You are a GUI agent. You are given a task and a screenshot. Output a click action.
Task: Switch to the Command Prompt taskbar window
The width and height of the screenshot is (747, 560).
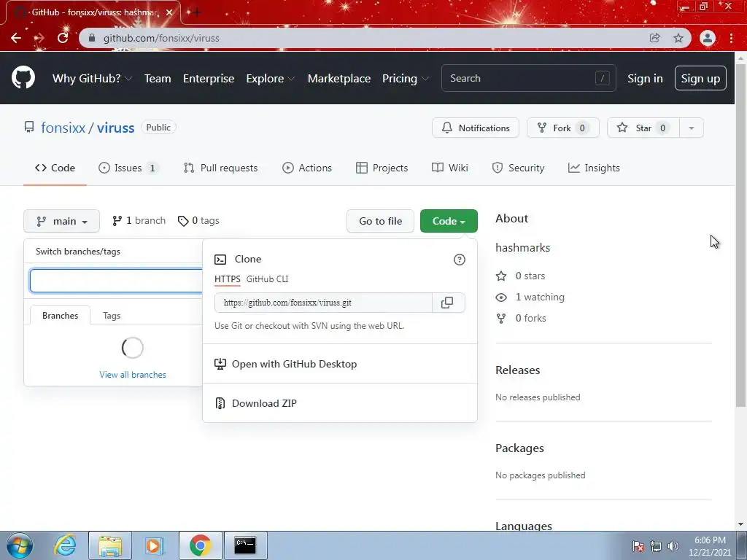(245, 545)
